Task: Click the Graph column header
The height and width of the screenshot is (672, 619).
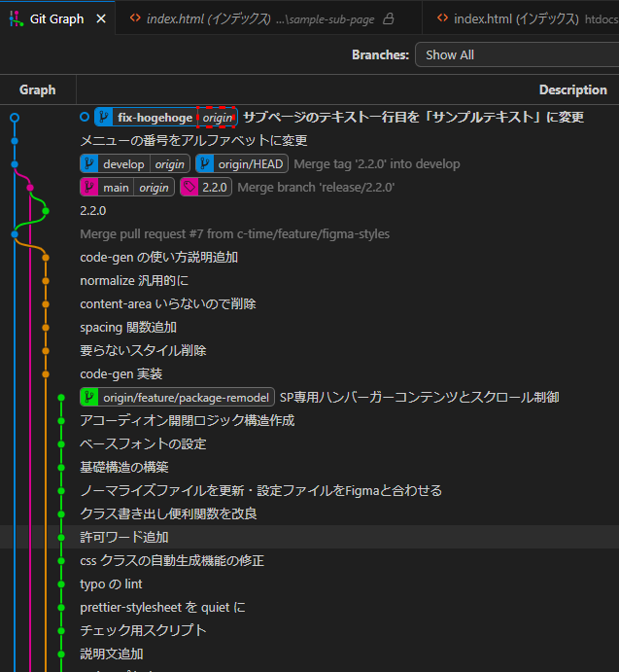Action: pyautogui.click(x=38, y=89)
